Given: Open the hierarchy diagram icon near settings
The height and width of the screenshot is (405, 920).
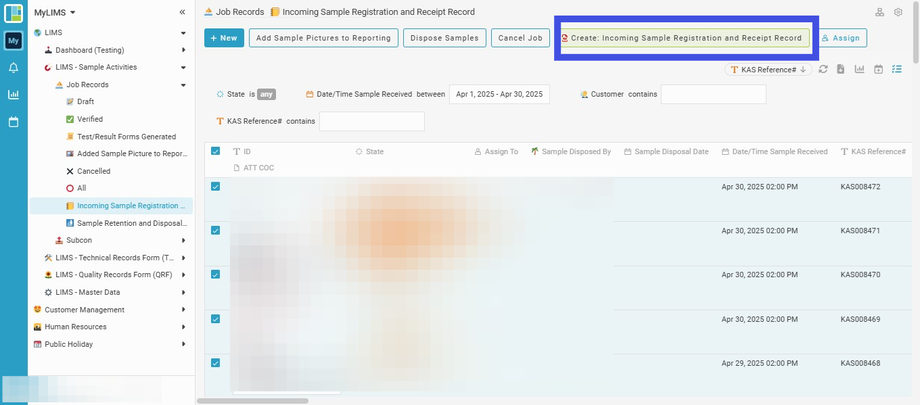Looking at the screenshot, I should click(x=880, y=12).
